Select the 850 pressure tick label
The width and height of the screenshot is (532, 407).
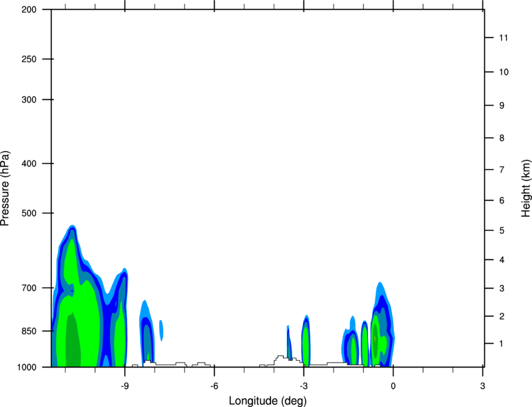29,331
